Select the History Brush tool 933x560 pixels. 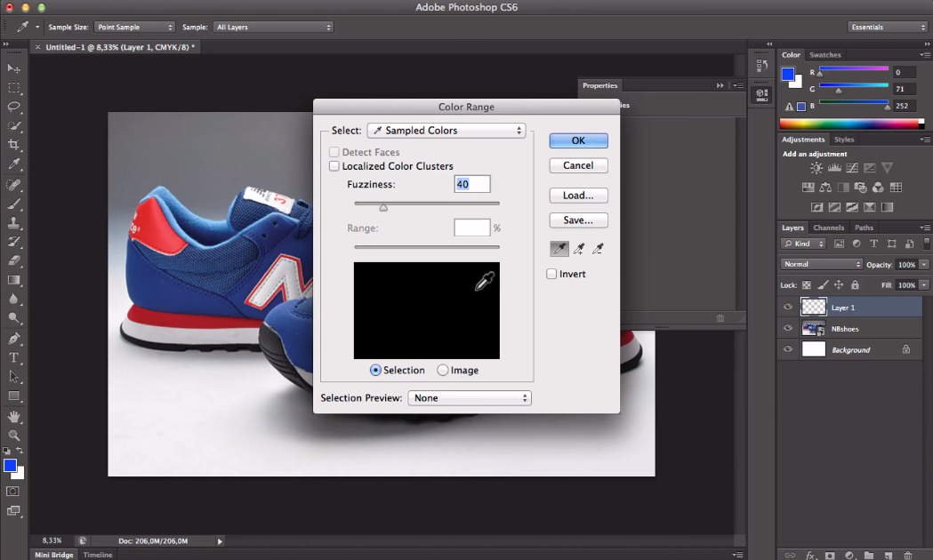click(13, 242)
